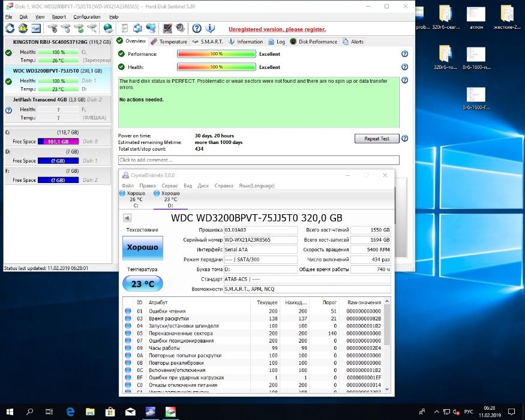
Task: Click the serial number WD-WX21A23R8565 field
Action: pos(260,240)
